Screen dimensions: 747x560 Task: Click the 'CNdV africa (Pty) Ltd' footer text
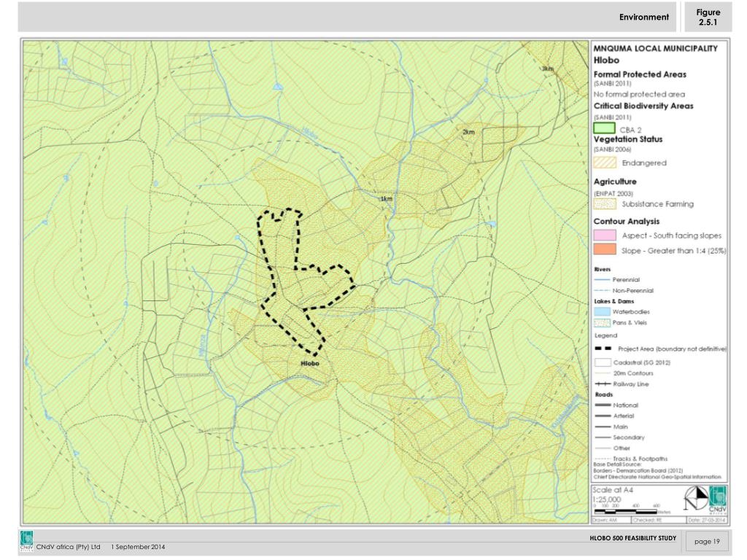tap(68, 547)
